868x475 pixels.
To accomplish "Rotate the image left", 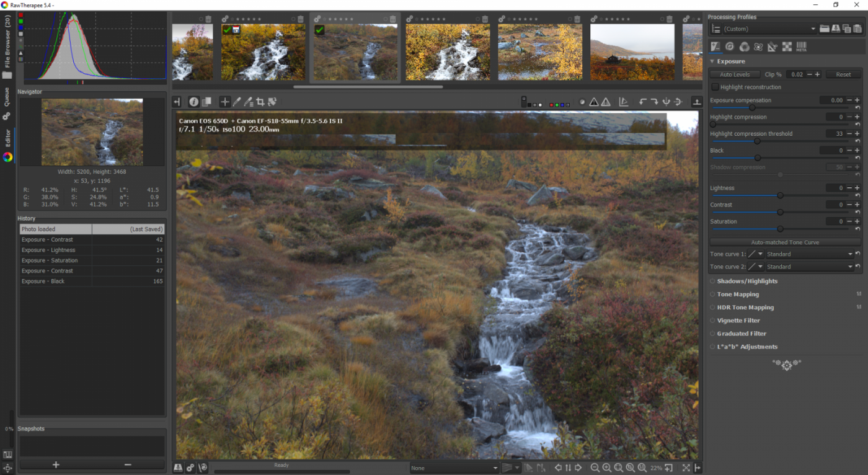I will coord(642,102).
